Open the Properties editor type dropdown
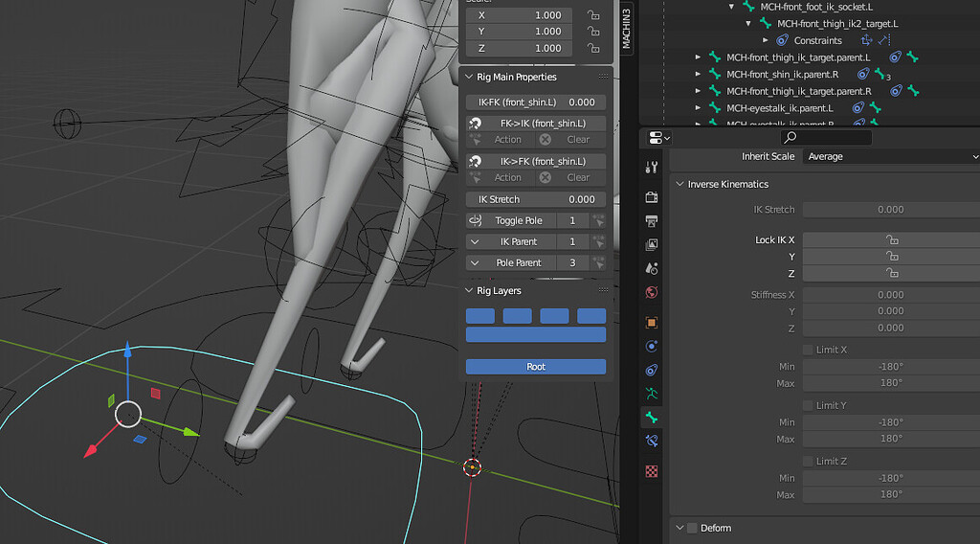980x544 pixels. [x=658, y=137]
